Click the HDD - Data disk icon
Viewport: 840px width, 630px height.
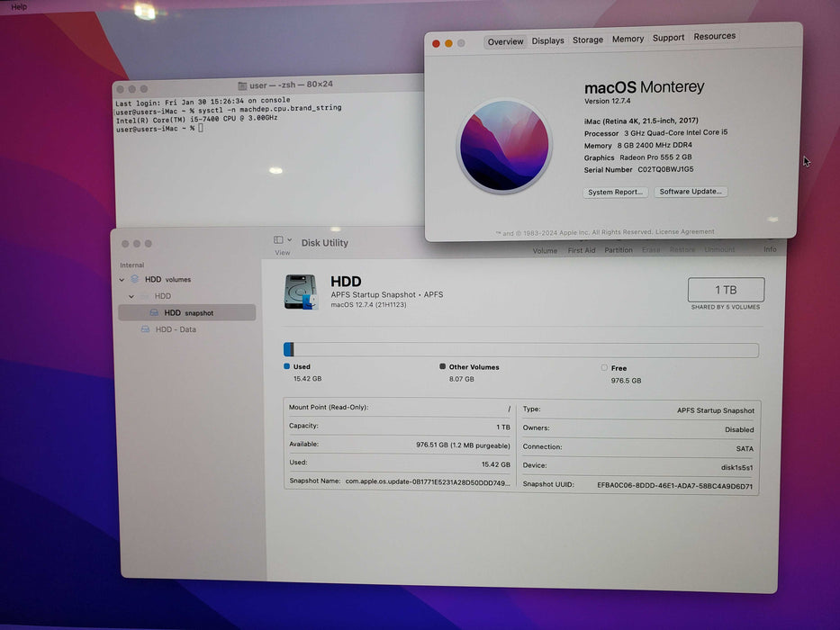point(145,328)
